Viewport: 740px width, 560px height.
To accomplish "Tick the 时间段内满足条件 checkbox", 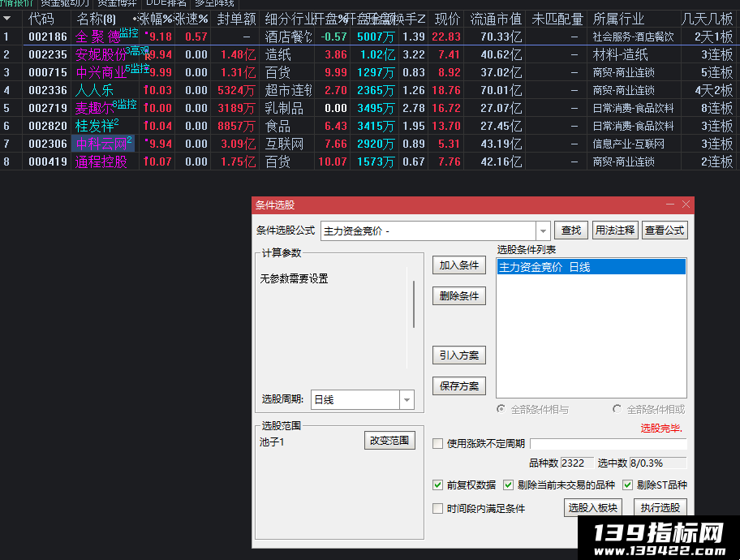I will pyautogui.click(x=438, y=509).
